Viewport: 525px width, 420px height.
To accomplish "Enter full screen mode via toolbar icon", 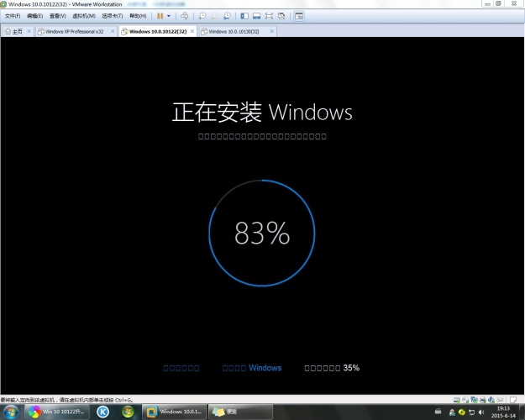I will click(269, 16).
